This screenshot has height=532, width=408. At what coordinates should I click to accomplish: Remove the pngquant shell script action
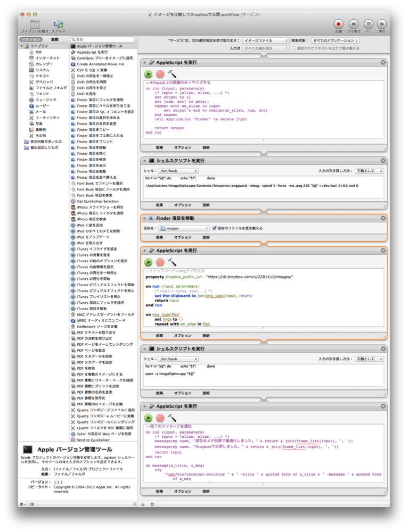383,161
